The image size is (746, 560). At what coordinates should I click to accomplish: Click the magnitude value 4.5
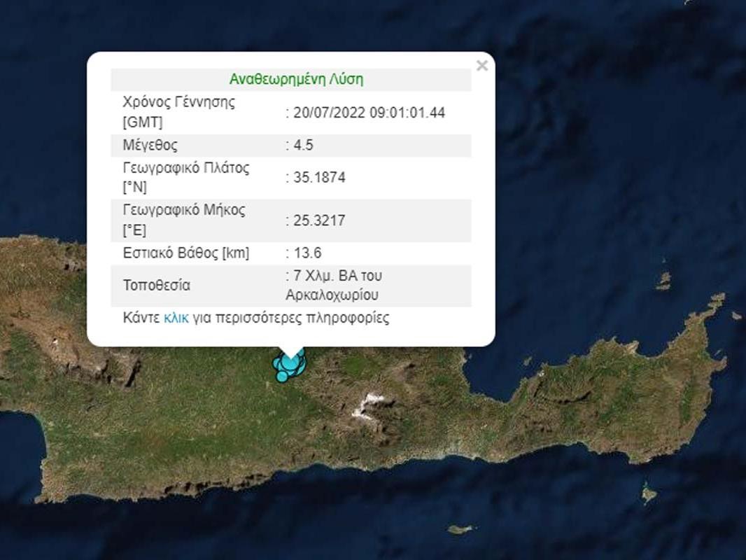pyautogui.click(x=303, y=146)
